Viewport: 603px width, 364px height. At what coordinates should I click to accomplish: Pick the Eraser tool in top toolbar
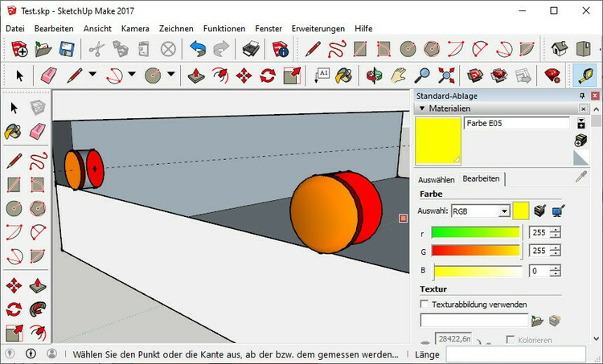tap(47, 76)
